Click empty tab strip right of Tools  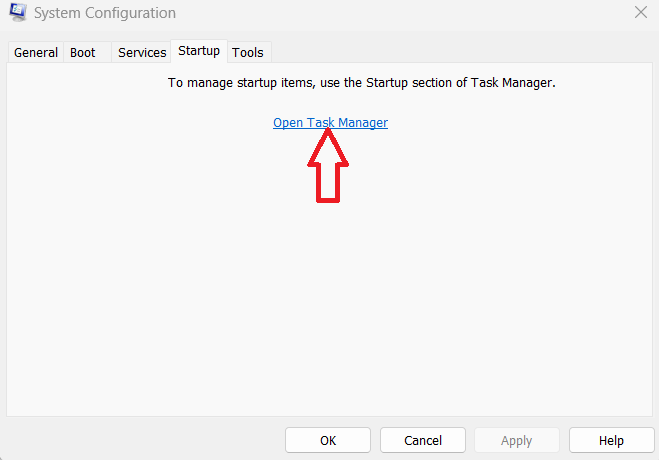pos(450,52)
